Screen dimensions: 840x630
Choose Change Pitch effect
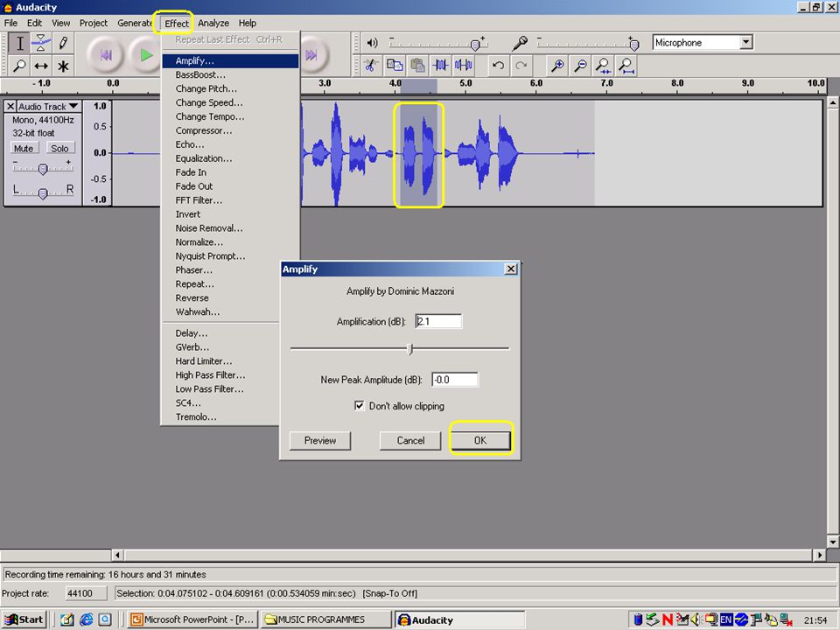click(x=230, y=88)
